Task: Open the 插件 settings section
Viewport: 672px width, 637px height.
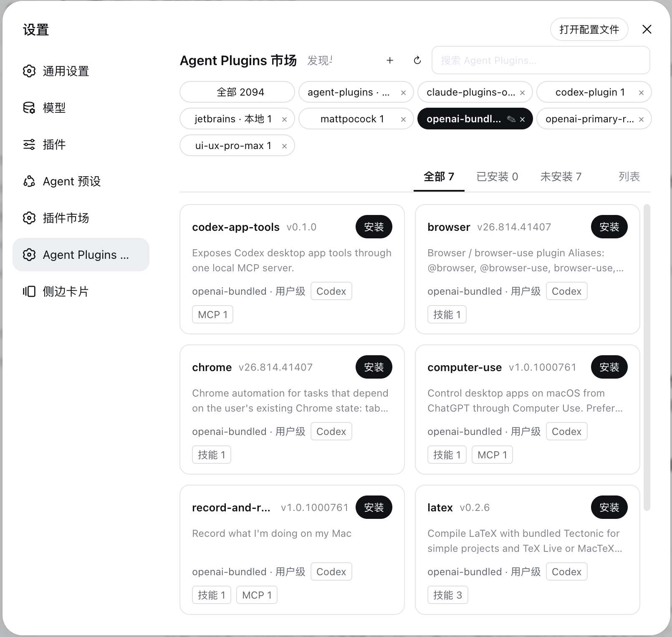Action: pyautogui.click(x=81, y=144)
